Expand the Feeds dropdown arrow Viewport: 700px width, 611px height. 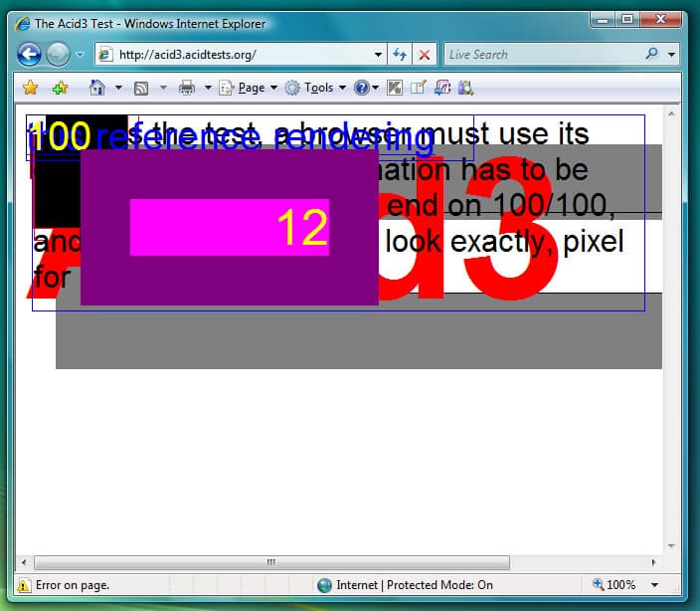[163, 88]
